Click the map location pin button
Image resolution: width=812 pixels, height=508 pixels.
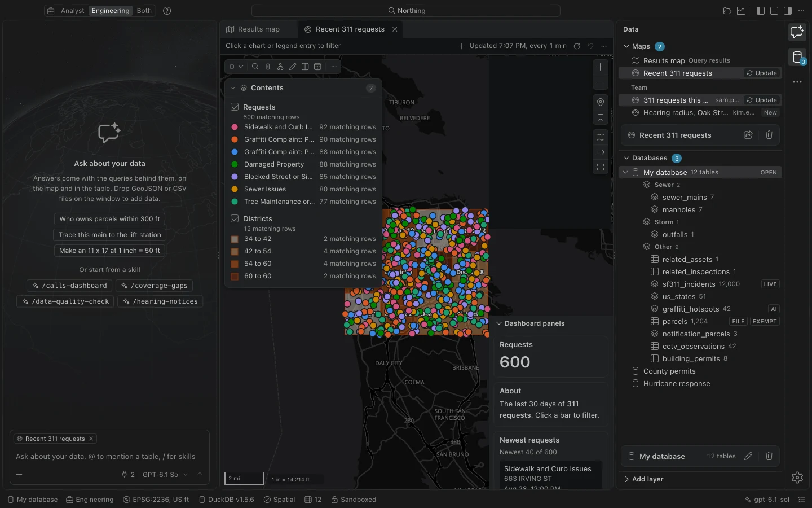click(601, 102)
